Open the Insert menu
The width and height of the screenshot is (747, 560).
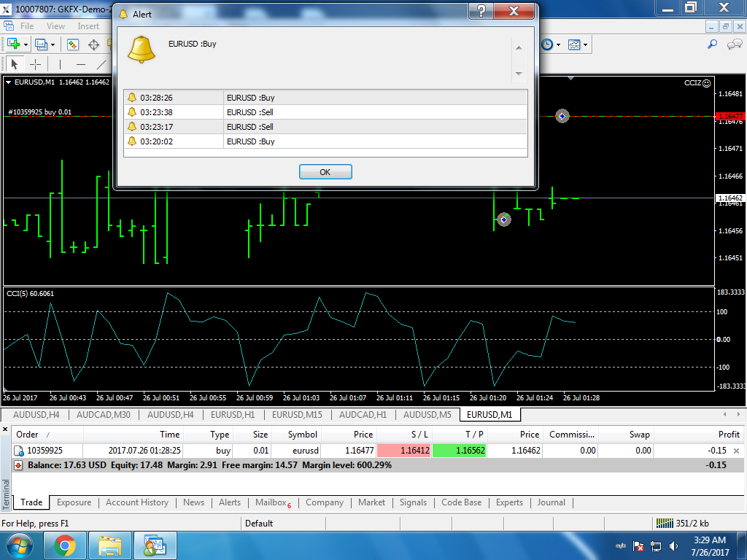(x=88, y=26)
